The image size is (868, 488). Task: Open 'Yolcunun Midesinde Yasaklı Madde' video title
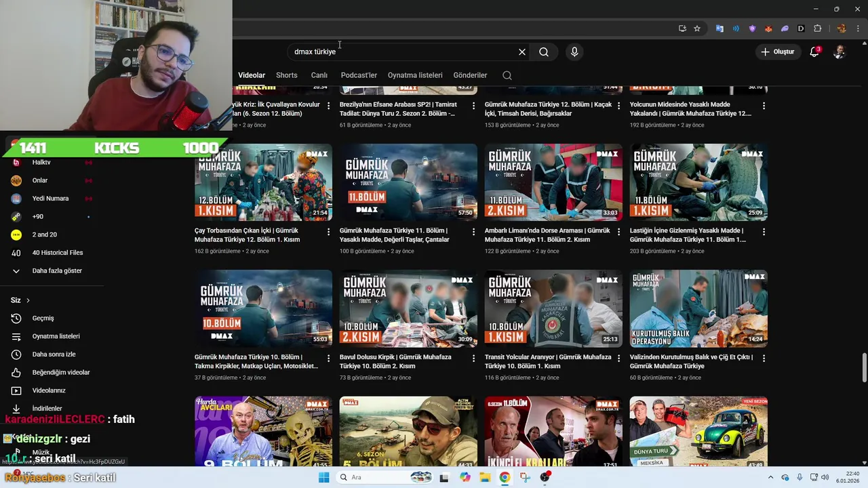690,108
